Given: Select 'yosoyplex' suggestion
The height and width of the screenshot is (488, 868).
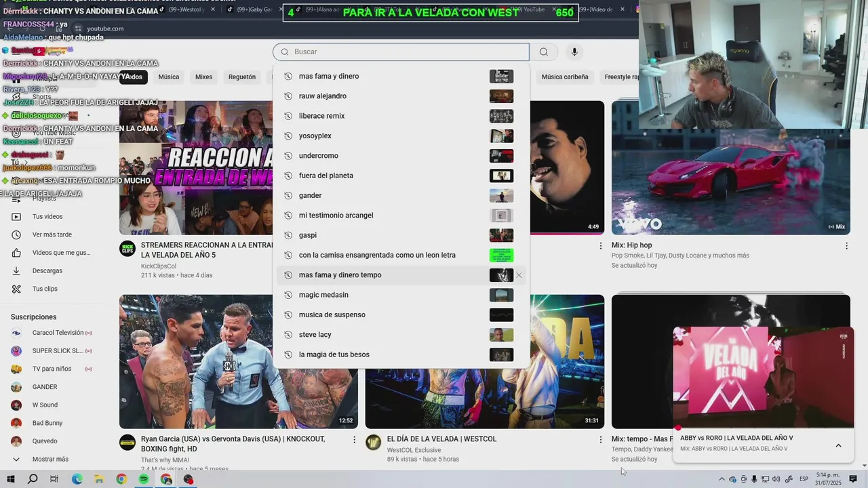Looking at the screenshot, I should [x=401, y=136].
